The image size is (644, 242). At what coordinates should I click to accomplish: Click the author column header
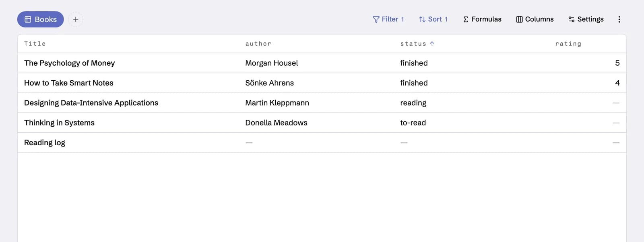coord(258,44)
